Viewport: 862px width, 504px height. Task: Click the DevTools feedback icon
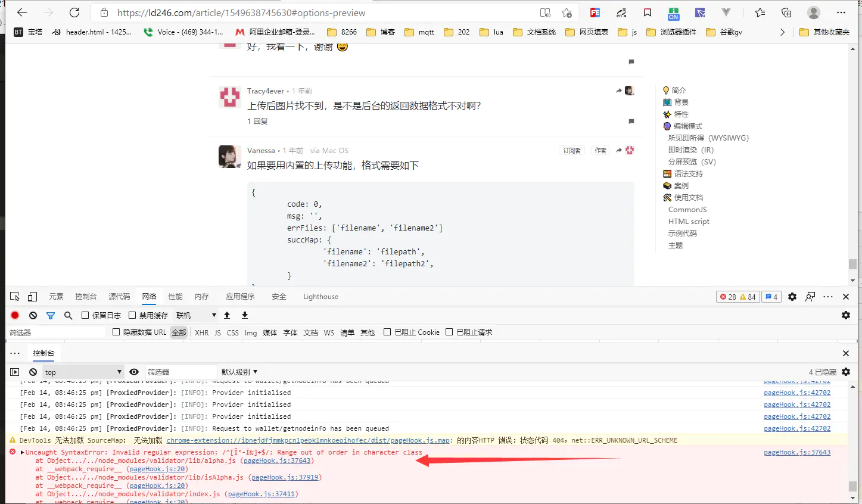point(810,296)
